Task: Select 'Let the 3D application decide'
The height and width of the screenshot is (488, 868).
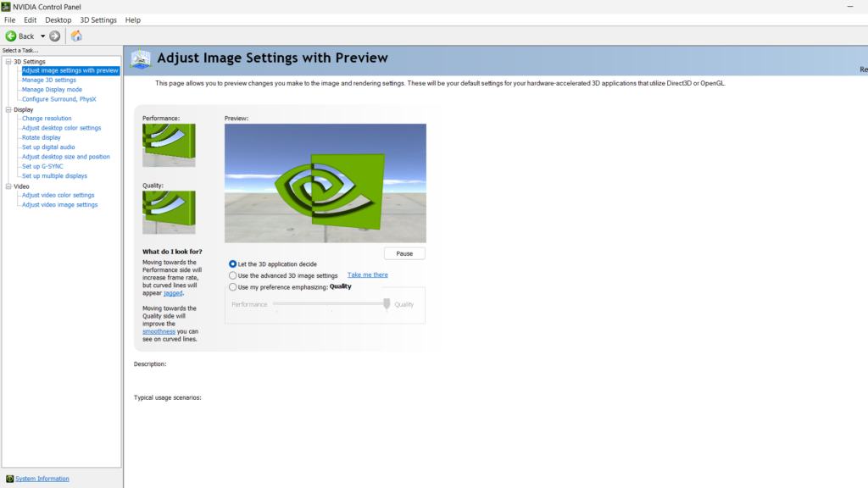Action: 231,263
